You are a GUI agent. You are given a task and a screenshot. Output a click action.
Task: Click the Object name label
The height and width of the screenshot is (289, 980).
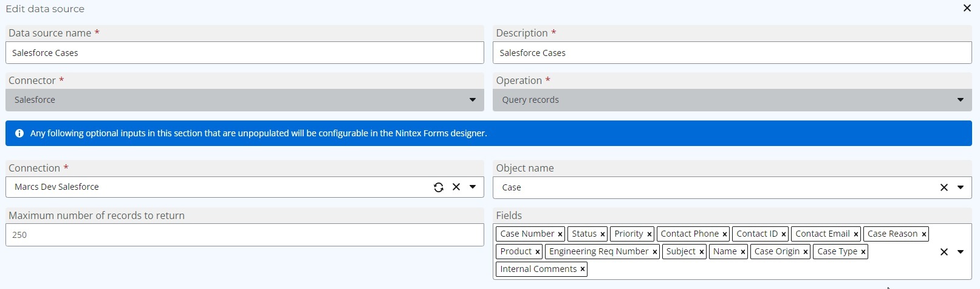pos(525,168)
